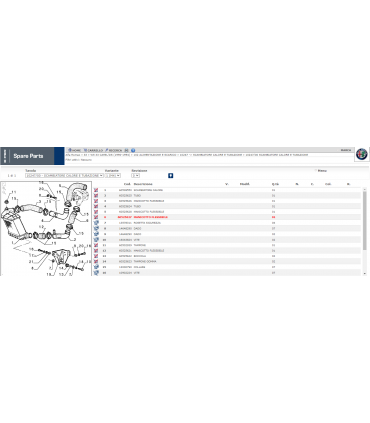Click the print icon in toolbar
The width and height of the screenshot is (370, 423).
(x=126, y=150)
